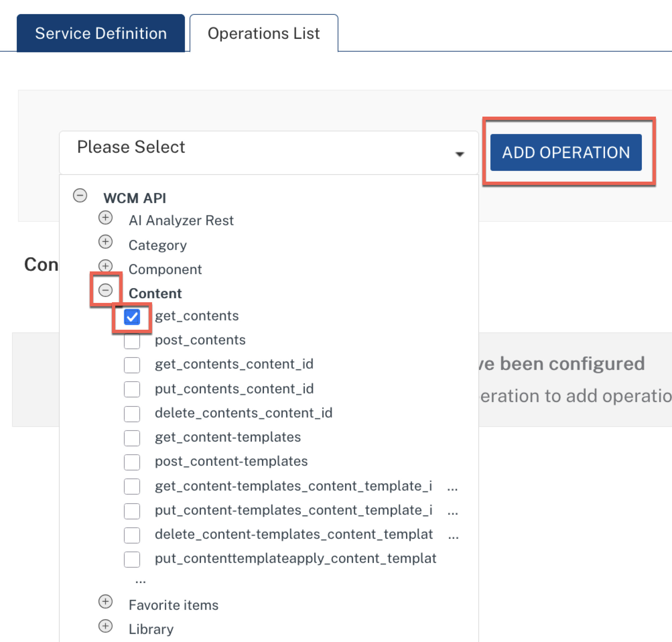
Task: Check the post_content-templates checkbox
Action: coord(132,462)
